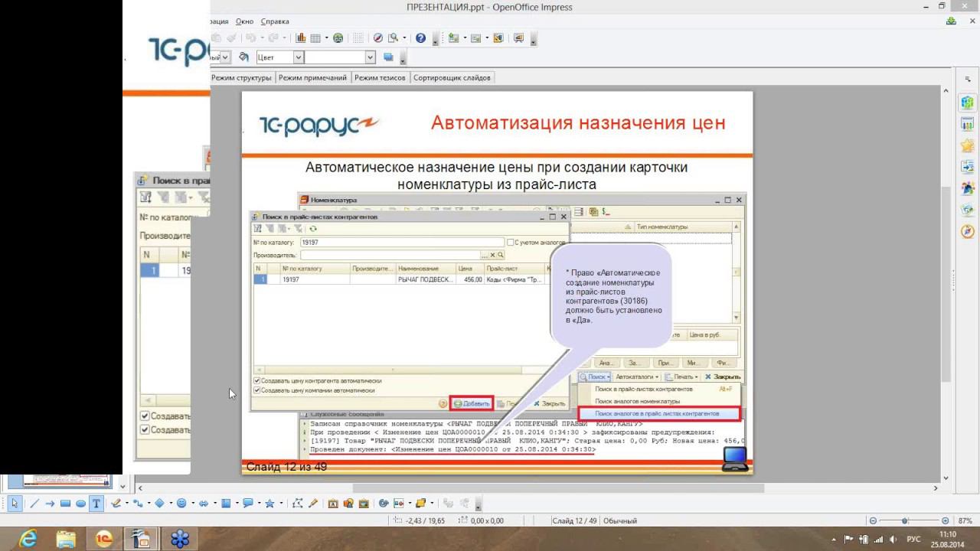The image size is (980, 551).
Task: Toggle checkbox Создавать цену компании автоматически on the slide
Action: 257,390
